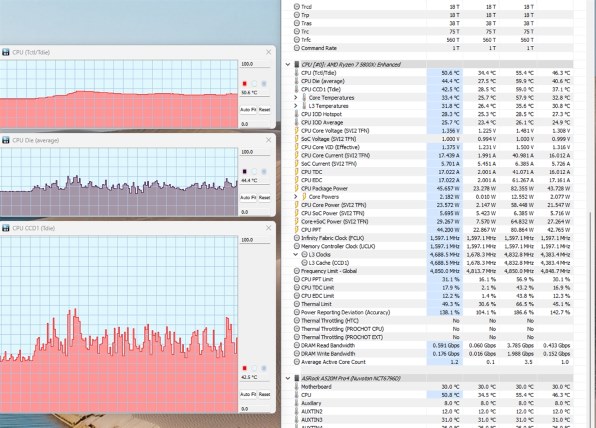
Task: Click the thermometer icon of CPU IOD Average row
Action: tap(297, 122)
